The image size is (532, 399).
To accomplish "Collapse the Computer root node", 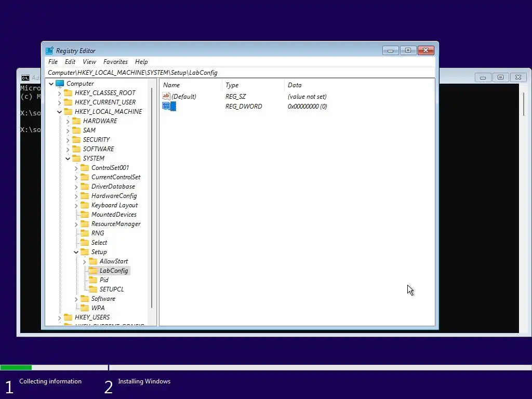I will pos(51,84).
